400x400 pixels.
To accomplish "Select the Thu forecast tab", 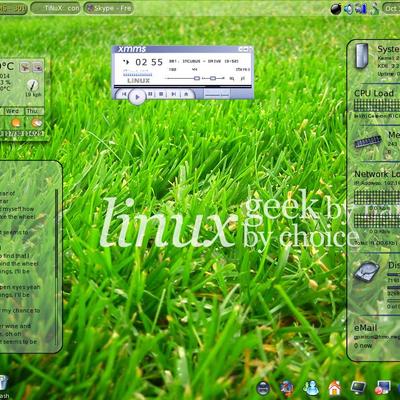I will (34, 111).
